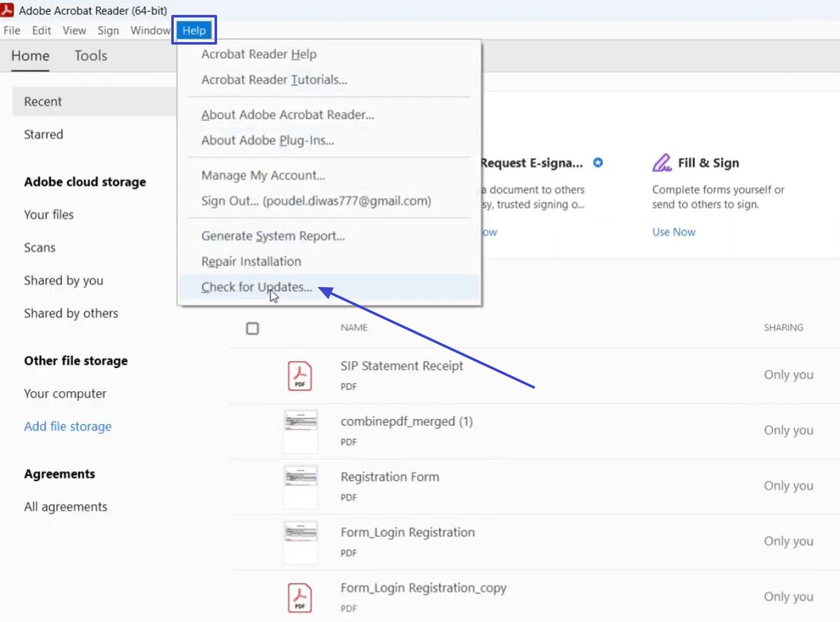Click the blue badge beside Request E-signa...

[x=598, y=162]
